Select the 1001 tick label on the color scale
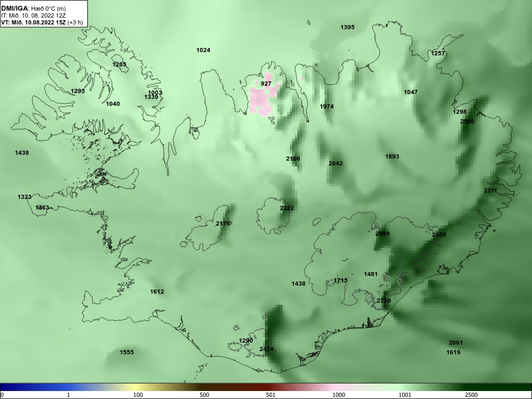532x399 pixels. click(405, 395)
